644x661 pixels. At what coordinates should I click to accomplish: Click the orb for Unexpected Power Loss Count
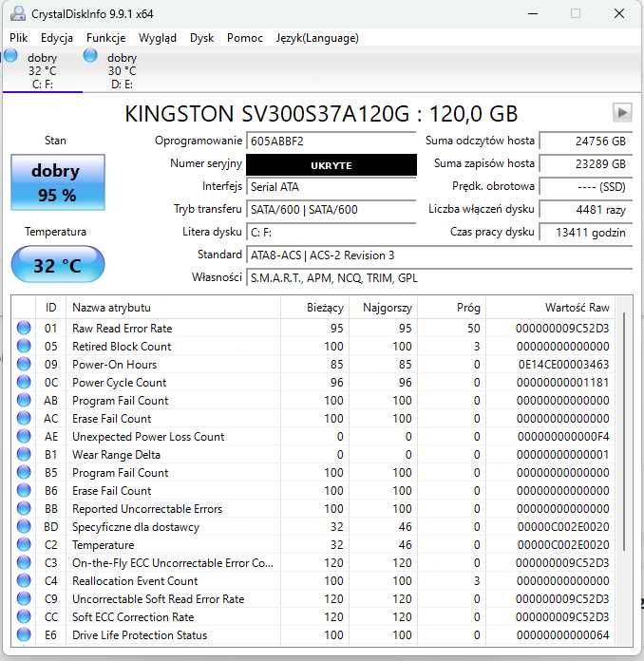click(x=24, y=436)
